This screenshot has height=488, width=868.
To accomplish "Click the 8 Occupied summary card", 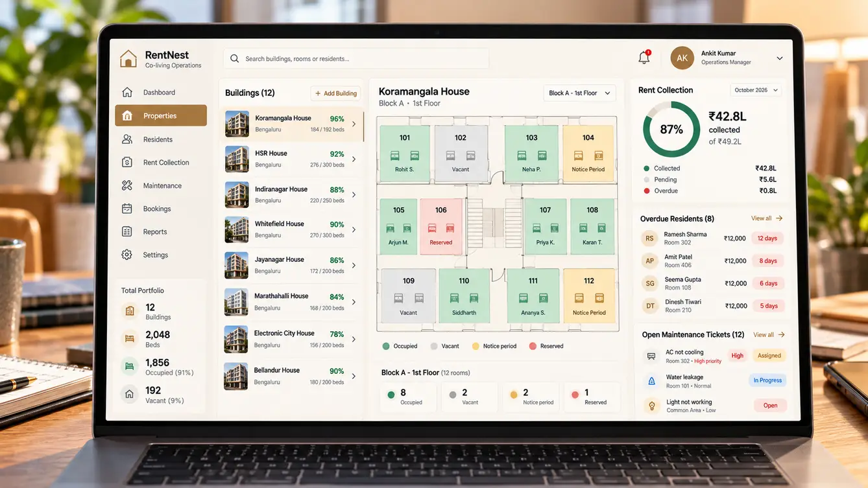I will [407, 397].
